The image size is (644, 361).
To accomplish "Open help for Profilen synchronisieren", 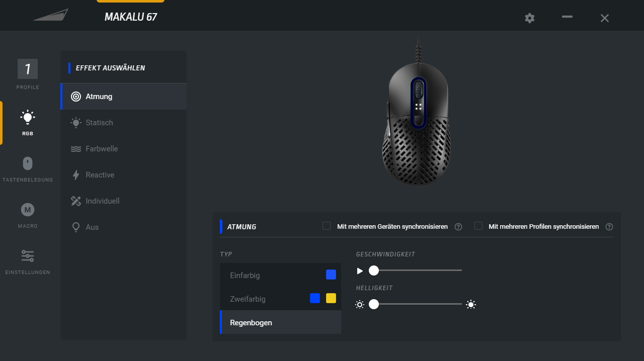I will pyautogui.click(x=609, y=227).
